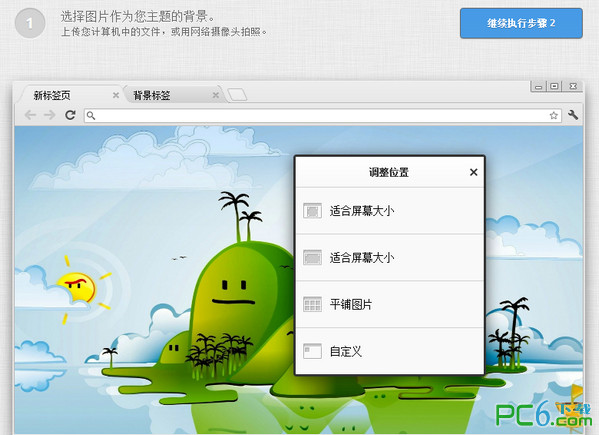Open a new tab with the blank tab button
Screen dimensions: 599x435
[237, 95]
